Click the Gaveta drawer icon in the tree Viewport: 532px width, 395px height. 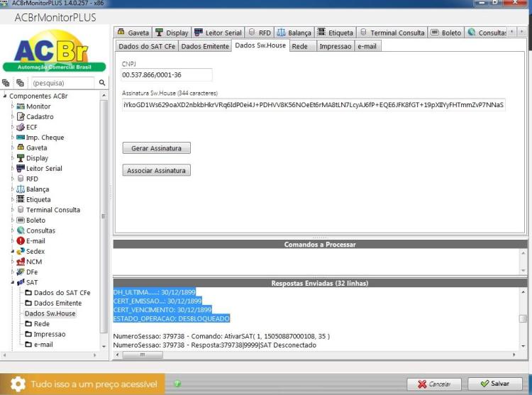pyautogui.click(x=21, y=148)
